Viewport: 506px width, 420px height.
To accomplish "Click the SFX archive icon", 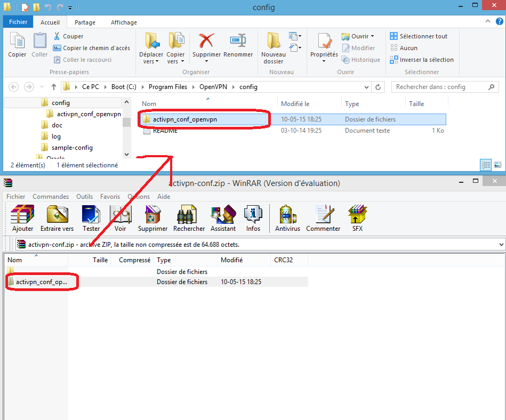I will coord(357,215).
